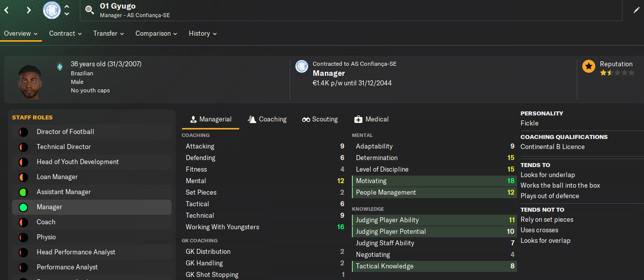Click the gold reputation star badge
644x280 pixels.
pos(589,66)
